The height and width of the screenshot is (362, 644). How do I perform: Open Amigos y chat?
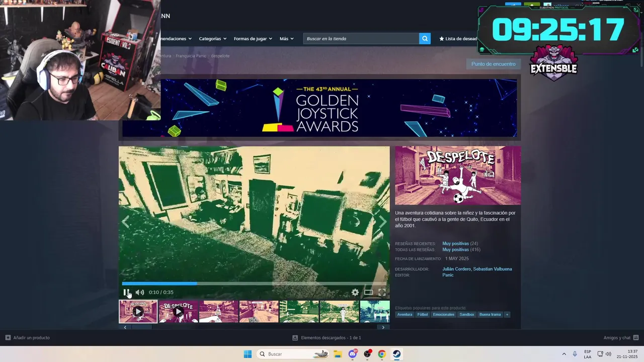coord(621,338)
